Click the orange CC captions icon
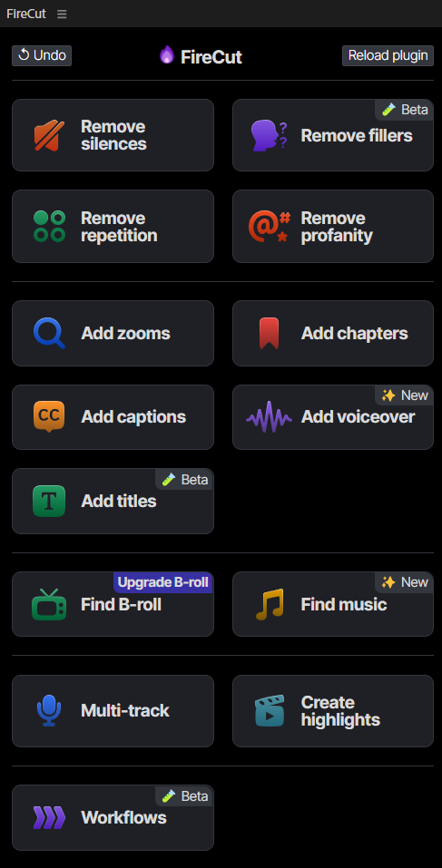The width and height of the screenshot is (442, 868). click(49, 417)
